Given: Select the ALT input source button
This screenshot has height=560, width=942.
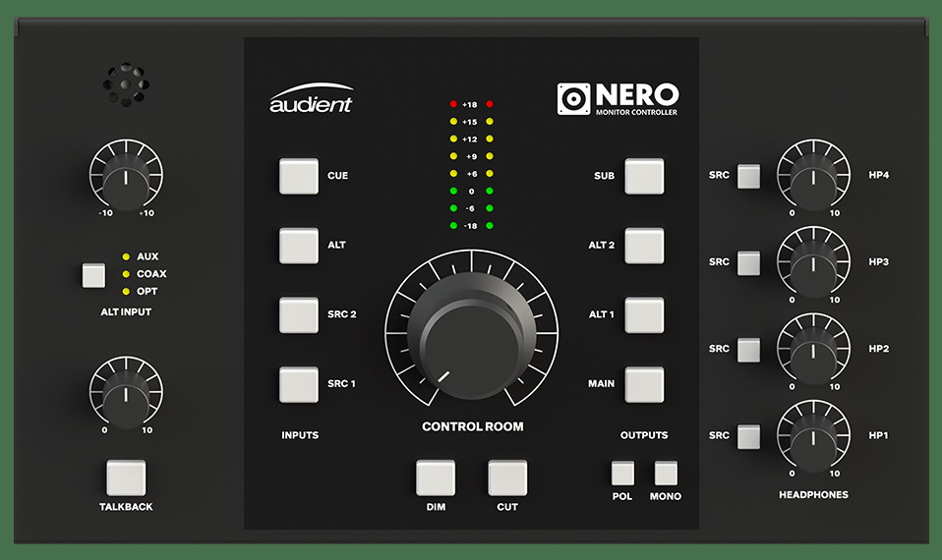Looking at the screenshot, I should [298, 246].
